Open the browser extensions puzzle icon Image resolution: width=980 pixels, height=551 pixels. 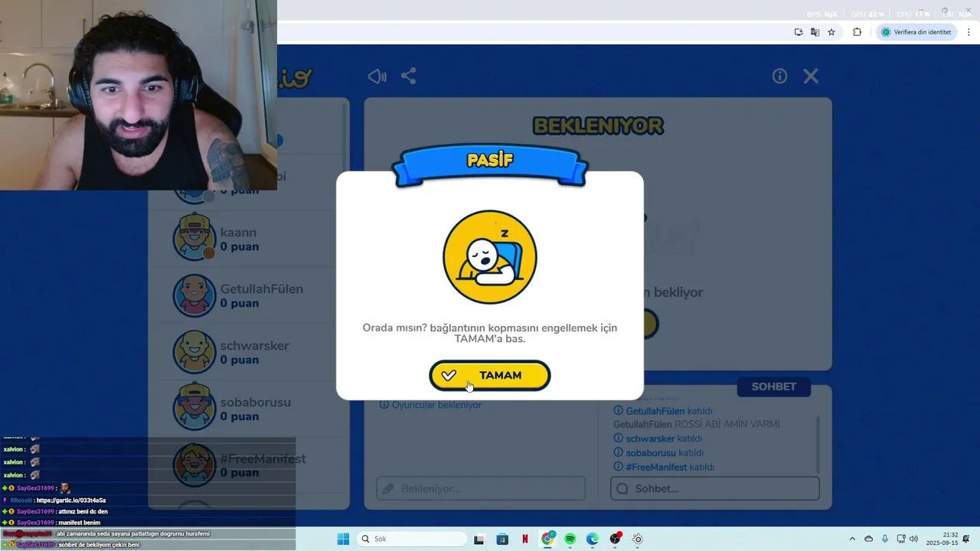(x=857, y=32)
